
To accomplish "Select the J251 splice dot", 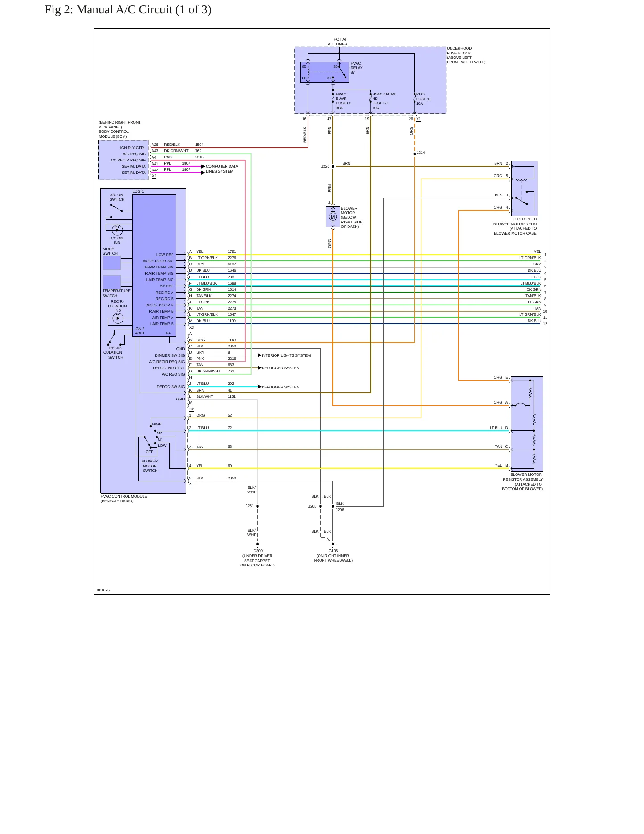I will coord(258,506).
